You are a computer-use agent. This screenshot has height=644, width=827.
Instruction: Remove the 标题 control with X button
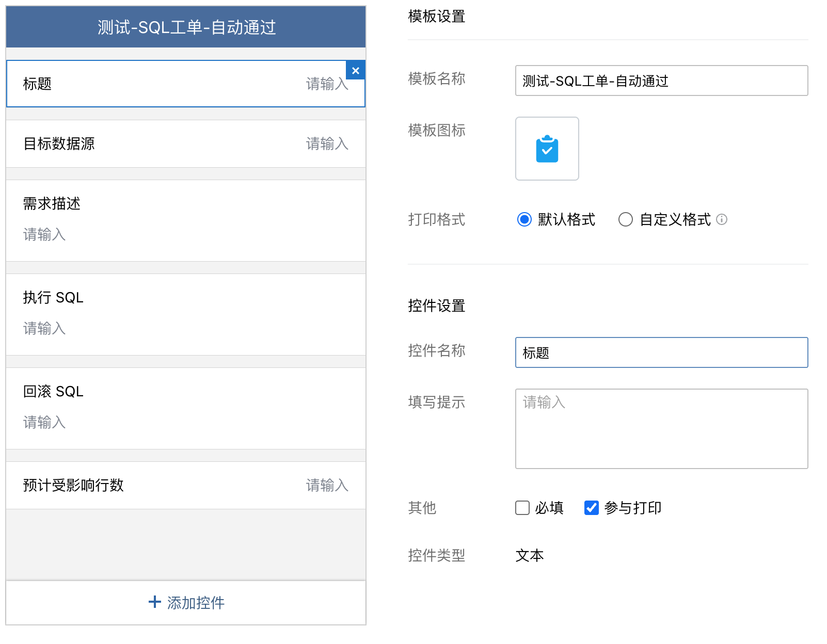pyautogui.click(x=355, y=71)
